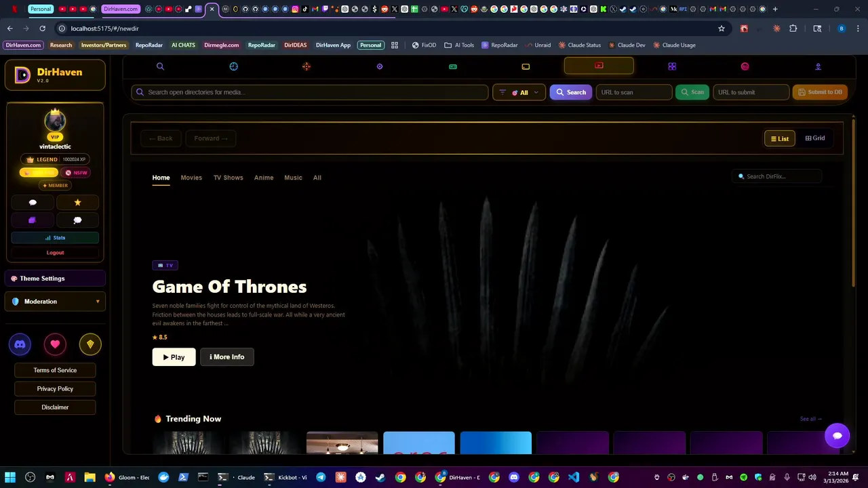Viewport: 868px width, 488px height.
Task: Open the yellow screen icon tab
Action: click(x=526, y=66)
